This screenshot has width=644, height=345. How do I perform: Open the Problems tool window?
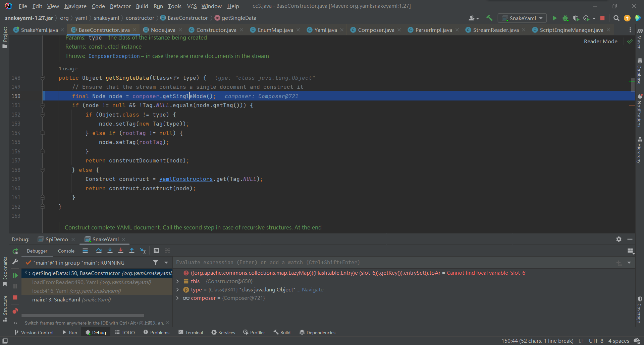coord(156,332)
